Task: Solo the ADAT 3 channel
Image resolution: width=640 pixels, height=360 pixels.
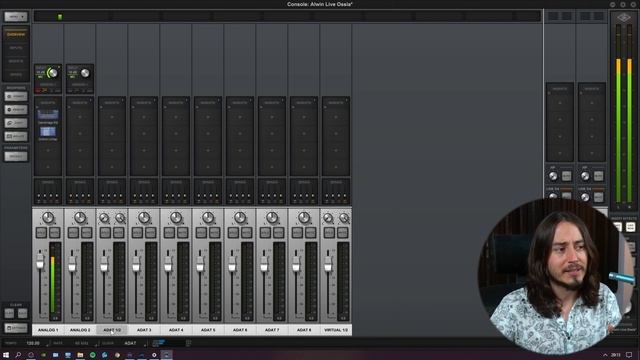Action: (x=138, y=232)
